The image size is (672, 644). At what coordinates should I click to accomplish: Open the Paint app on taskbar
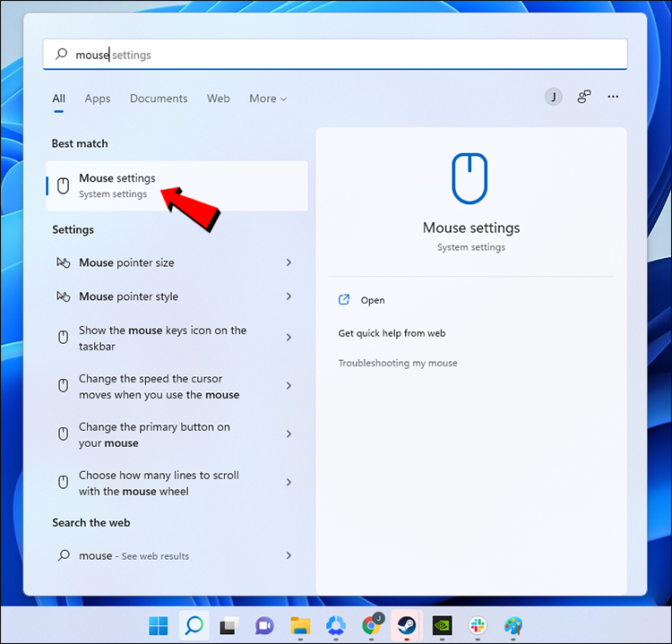tap(513, 626)
